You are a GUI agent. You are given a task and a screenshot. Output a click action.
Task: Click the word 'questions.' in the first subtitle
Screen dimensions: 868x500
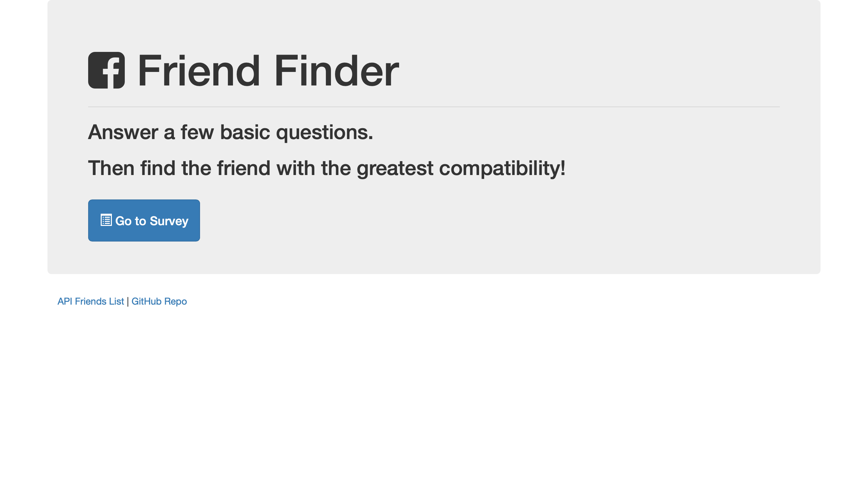click(x=324, y=133)
